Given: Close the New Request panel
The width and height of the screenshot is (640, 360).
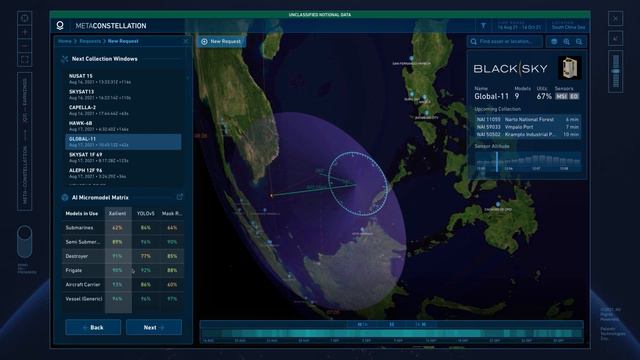Looking at the screenshot, I should pyautogui.click(x=186, y=41).
